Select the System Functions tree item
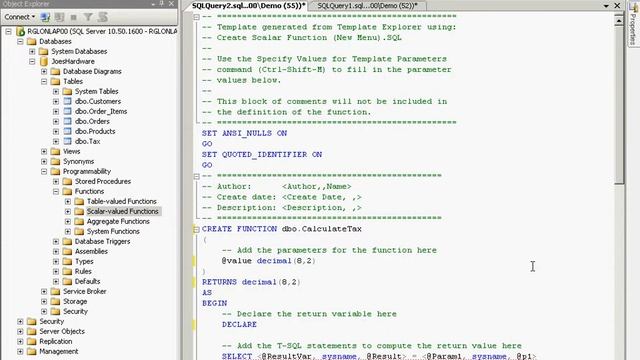Image resolution: width=640 pixels, height=360 pixels. (113, 231)
